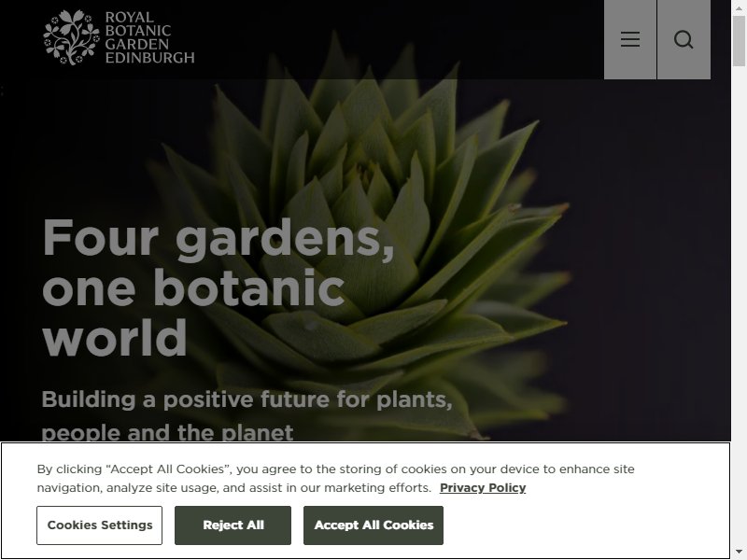Open Cookies Settings
The width and height of the screenshot is (747, 560).
[100, 525]
